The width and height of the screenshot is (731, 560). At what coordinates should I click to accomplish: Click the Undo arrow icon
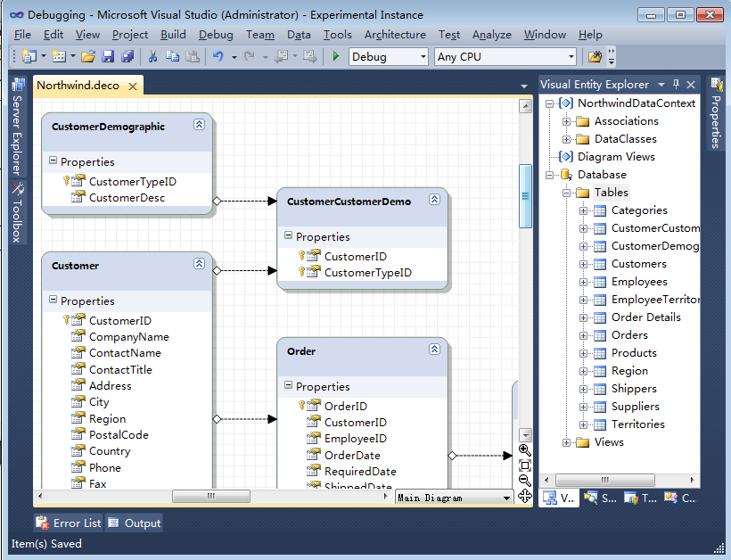tap(218, 56)
